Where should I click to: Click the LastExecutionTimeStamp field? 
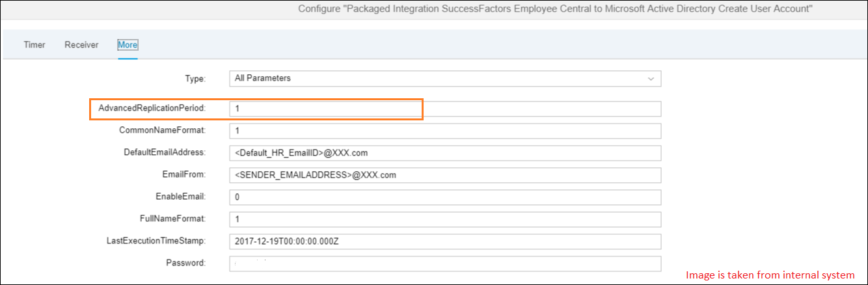pos(445,241)
